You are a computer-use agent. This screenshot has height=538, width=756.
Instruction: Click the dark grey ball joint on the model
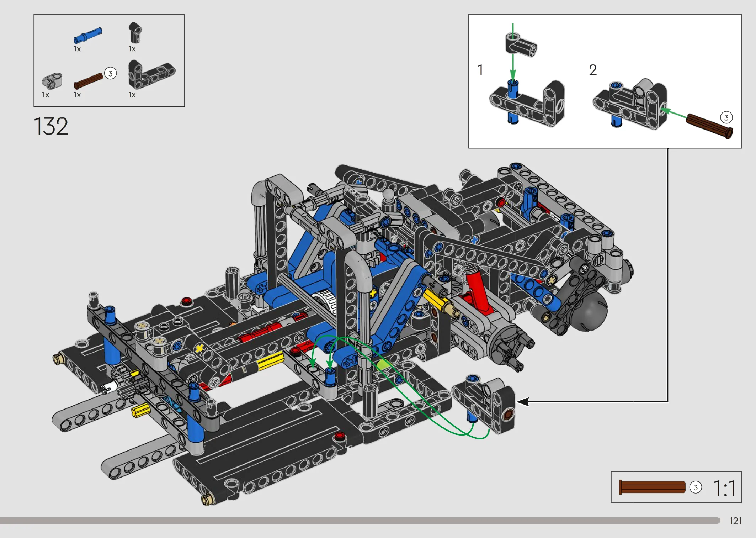(x=589, y=311)
